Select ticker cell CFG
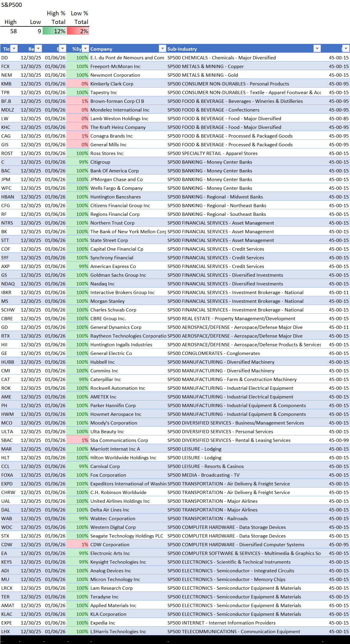The width and height of the screenshot is (350, 644). point(9,205)
